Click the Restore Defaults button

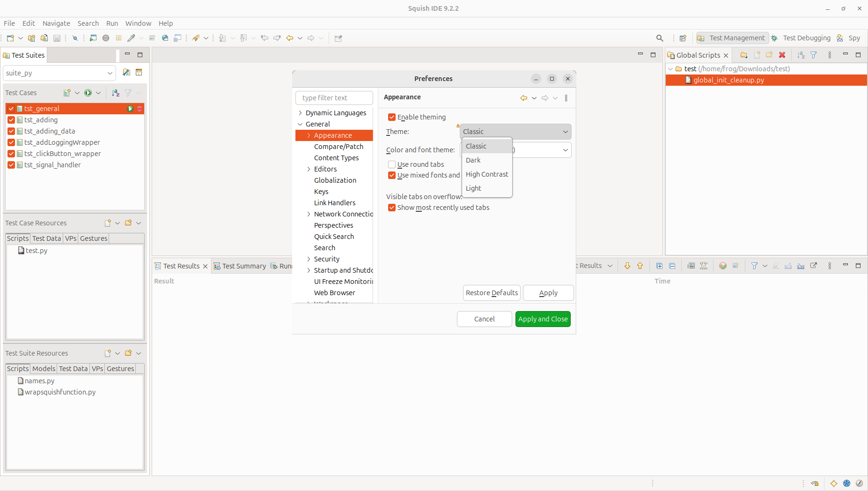point(492,293)
